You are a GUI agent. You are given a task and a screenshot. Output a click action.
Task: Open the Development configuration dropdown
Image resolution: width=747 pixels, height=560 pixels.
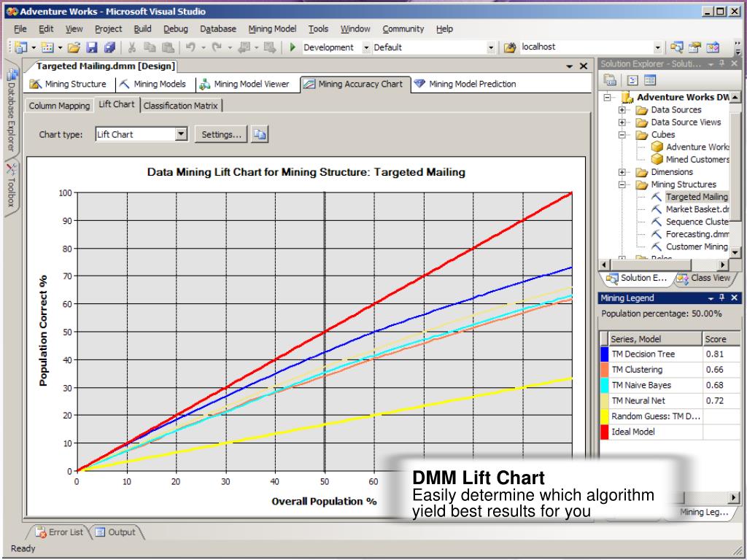(x=366, y=47)
